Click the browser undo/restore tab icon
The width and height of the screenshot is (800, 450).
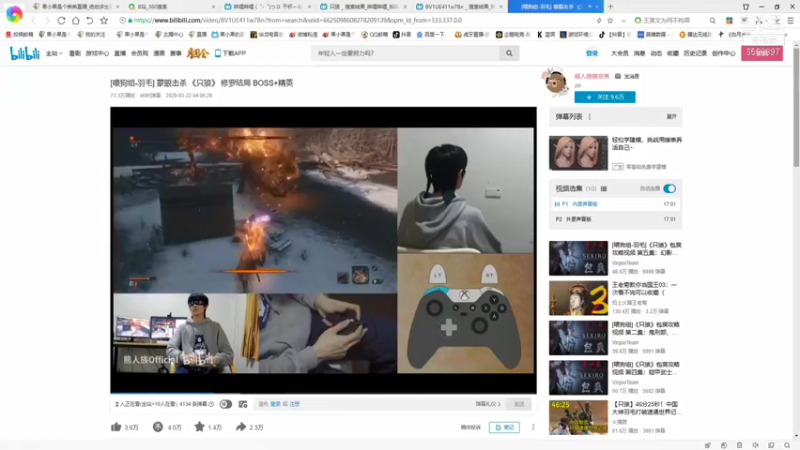point(90,20)
